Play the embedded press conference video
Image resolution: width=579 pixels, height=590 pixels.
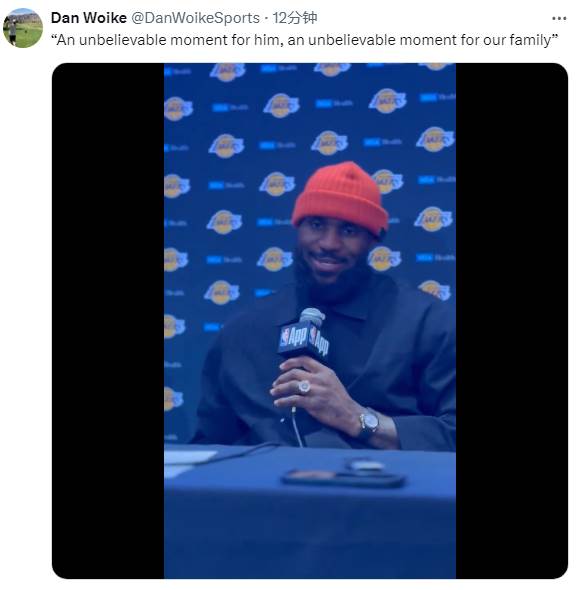pos(310,321)
